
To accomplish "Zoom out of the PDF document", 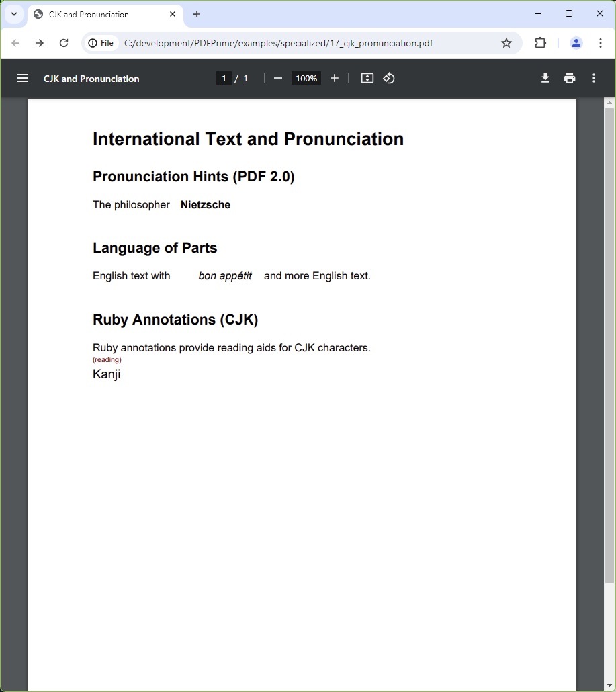I will [x=277, y=78].
